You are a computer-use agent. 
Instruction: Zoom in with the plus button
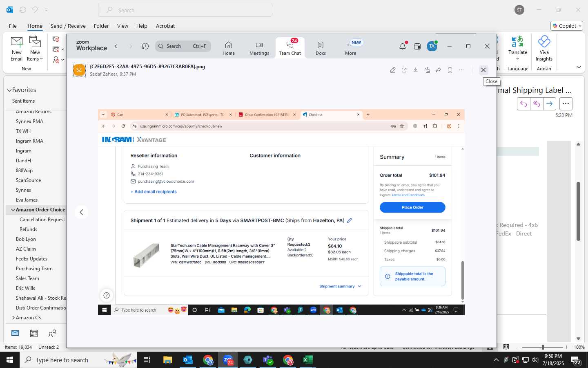point(566,347)
